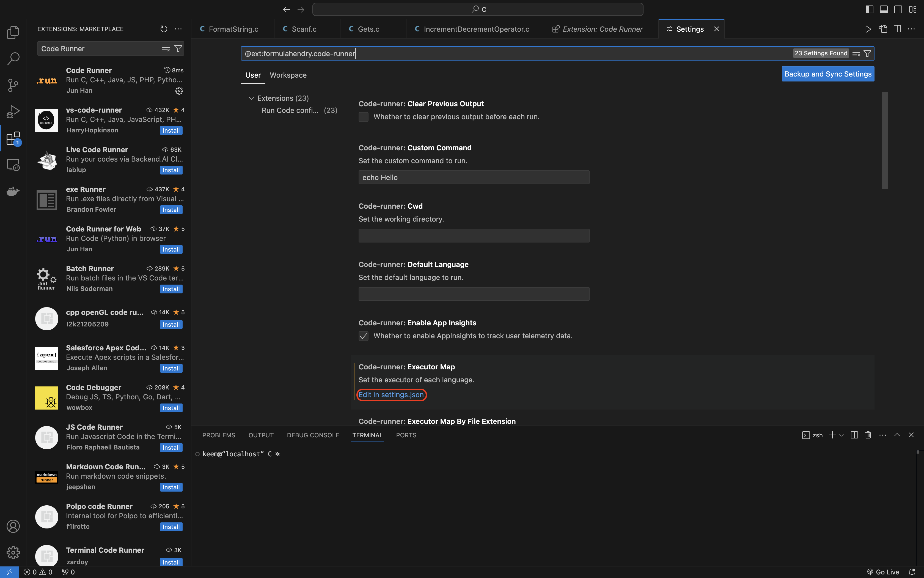Open Extensions view more actions menu
The height and width of the screenshot is (578, 924).
[x=178, y=29]
